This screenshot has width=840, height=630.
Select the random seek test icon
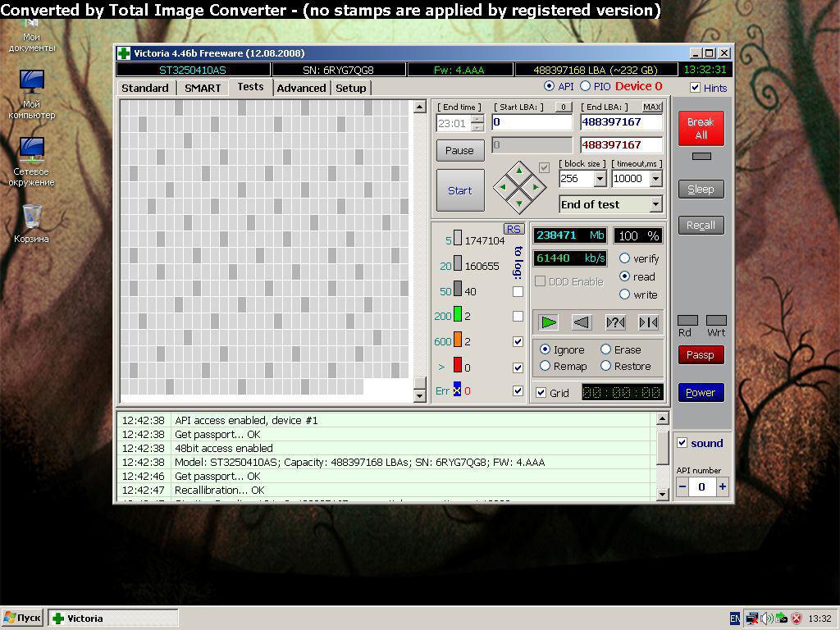(615, 322)
